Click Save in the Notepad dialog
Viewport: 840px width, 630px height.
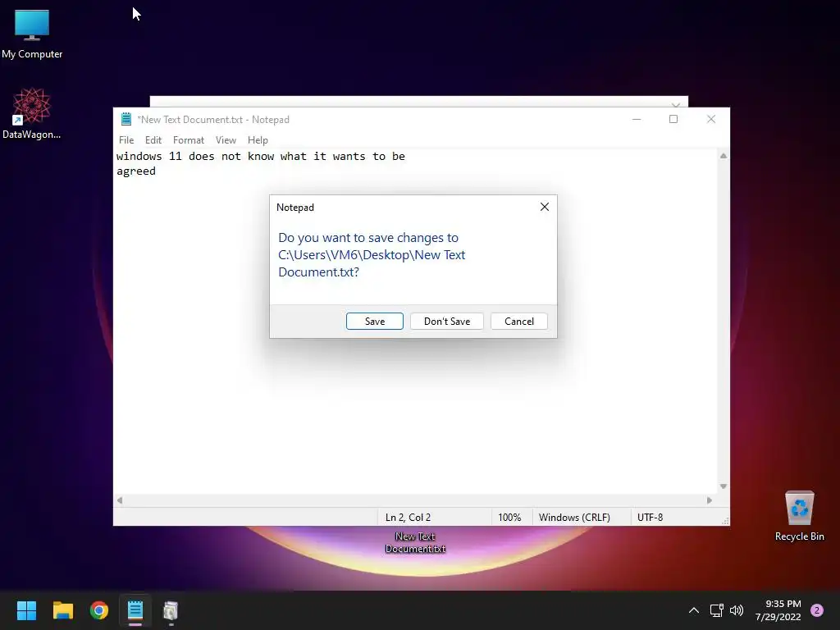click(x=374, y=322)
